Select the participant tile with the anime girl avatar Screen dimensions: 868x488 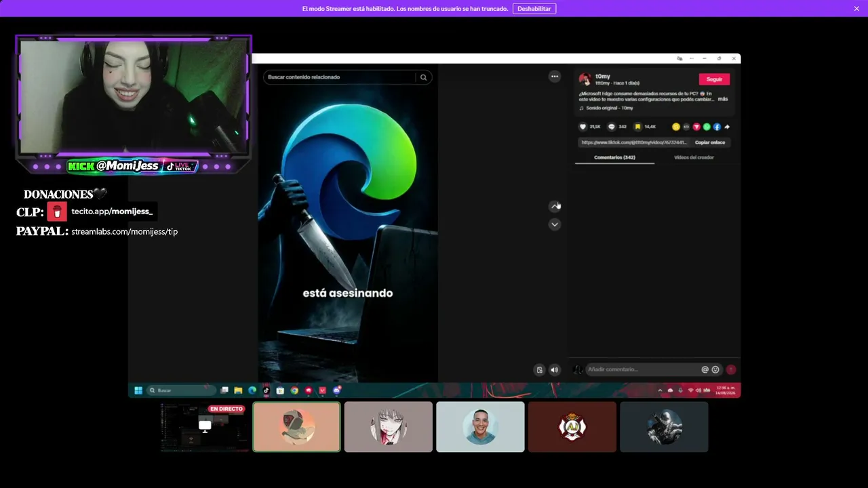pyautogui.click(x=389, y=427)
